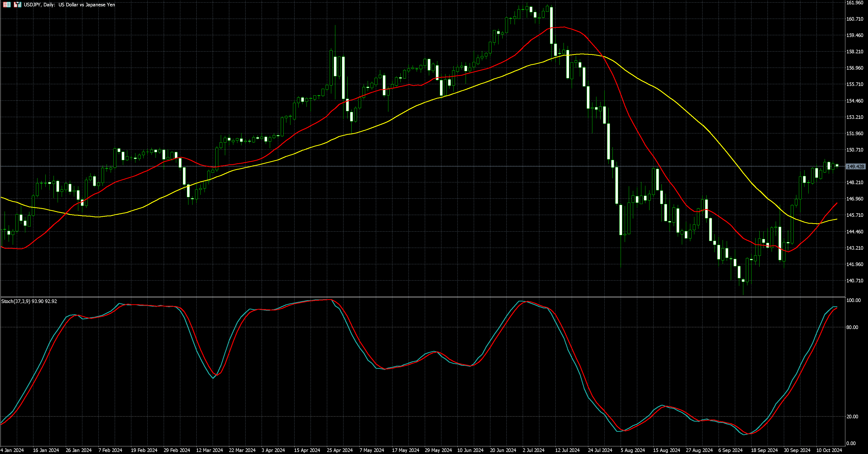Click the 153.210 price scale label

854,117
